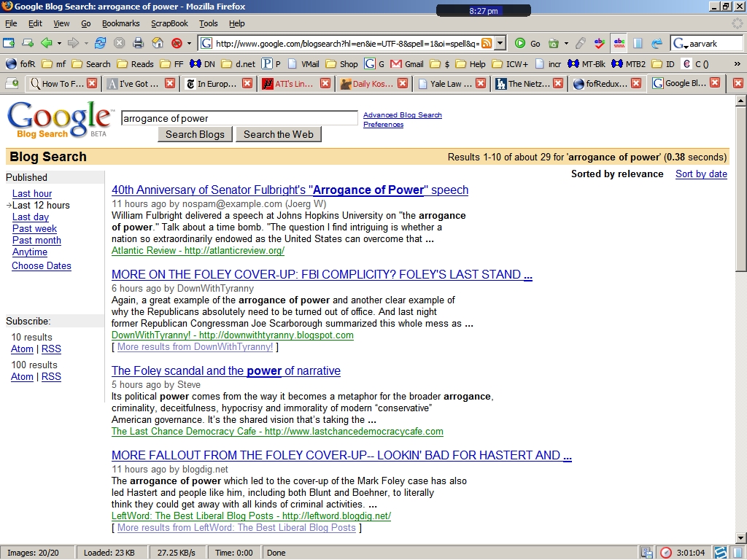Open the 'mf' bookmark folder
747x560 pixels.
[x=53, y=64]
